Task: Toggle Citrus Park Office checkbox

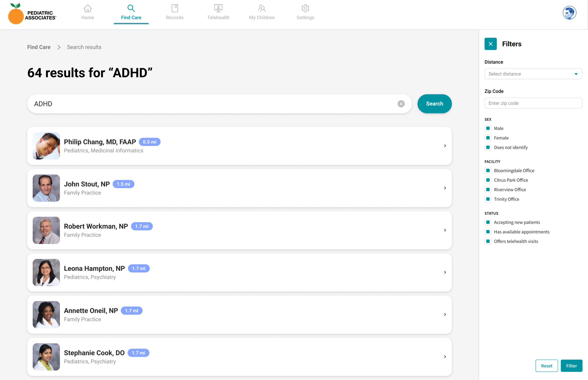Action: pyautogui.click(x=488, y=180)
